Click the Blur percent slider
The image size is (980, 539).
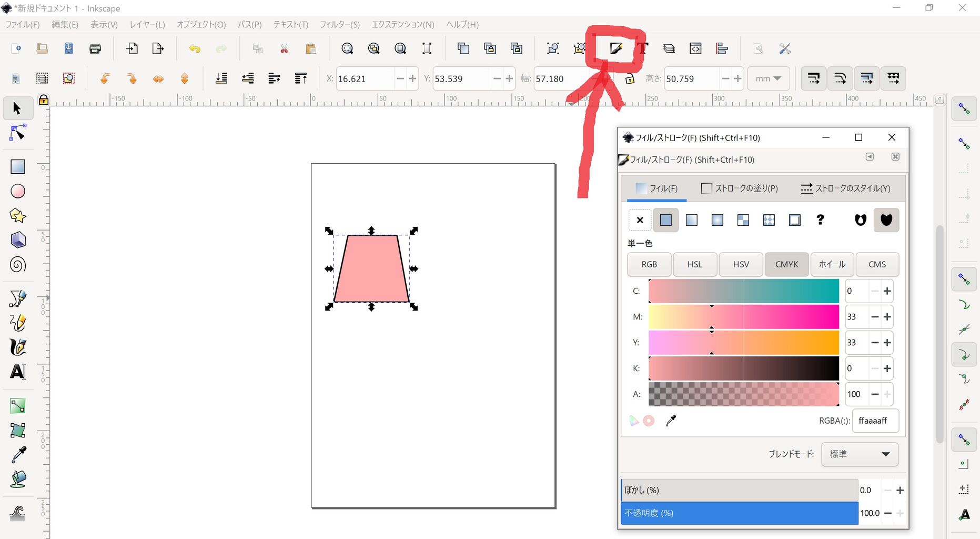click(740, 490)
